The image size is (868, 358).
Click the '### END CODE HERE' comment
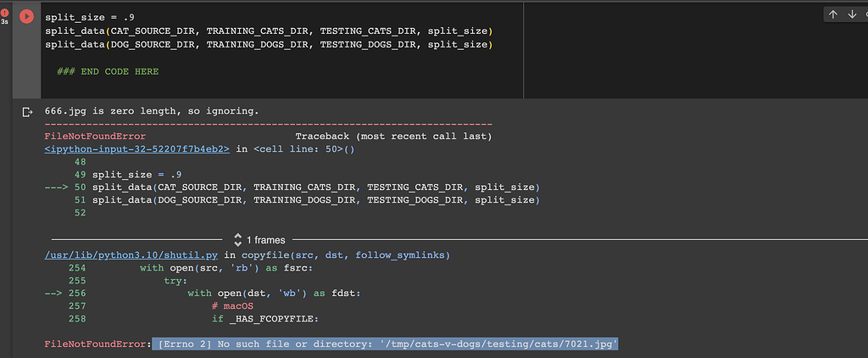(108, 71)
